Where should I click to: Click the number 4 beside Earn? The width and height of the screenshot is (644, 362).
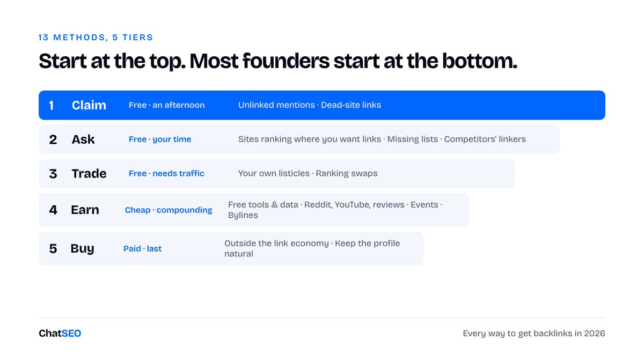(53, 210)
